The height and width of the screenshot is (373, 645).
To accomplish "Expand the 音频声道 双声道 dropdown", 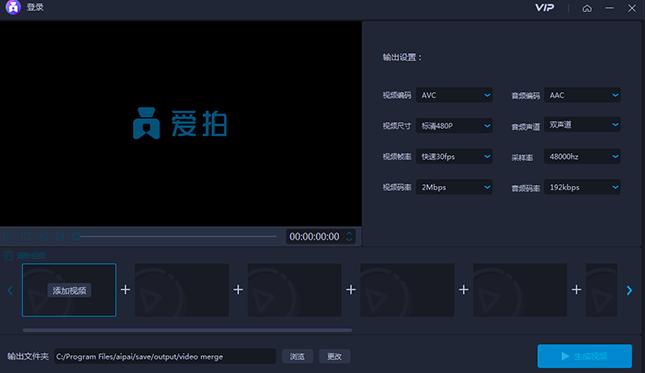I will 582,125.
